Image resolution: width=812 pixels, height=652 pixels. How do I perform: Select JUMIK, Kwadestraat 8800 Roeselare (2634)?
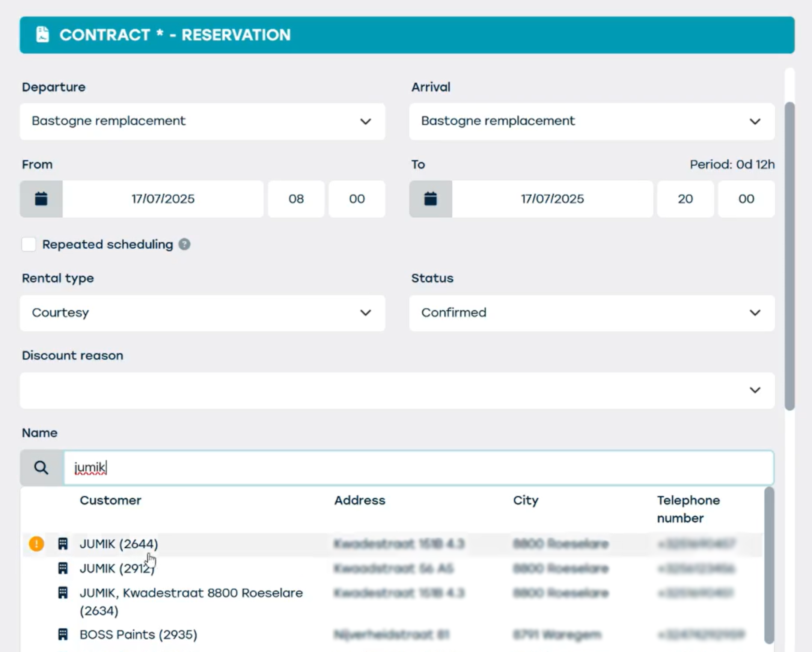click(191, 601)
